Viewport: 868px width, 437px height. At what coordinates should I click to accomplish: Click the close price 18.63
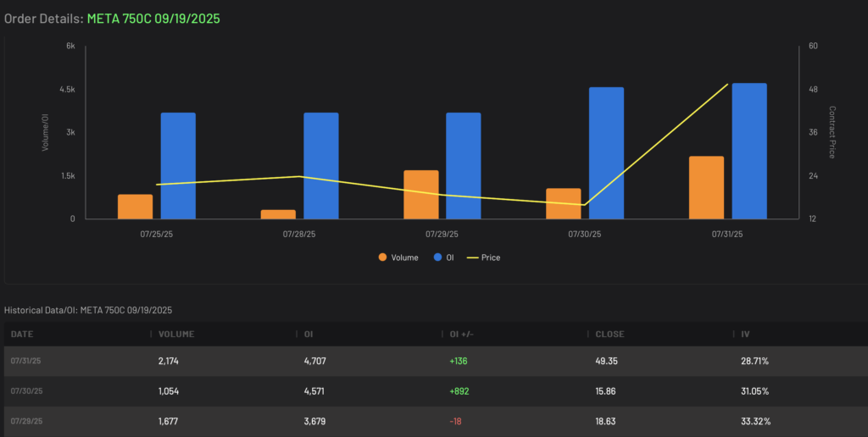pos(605,421)
